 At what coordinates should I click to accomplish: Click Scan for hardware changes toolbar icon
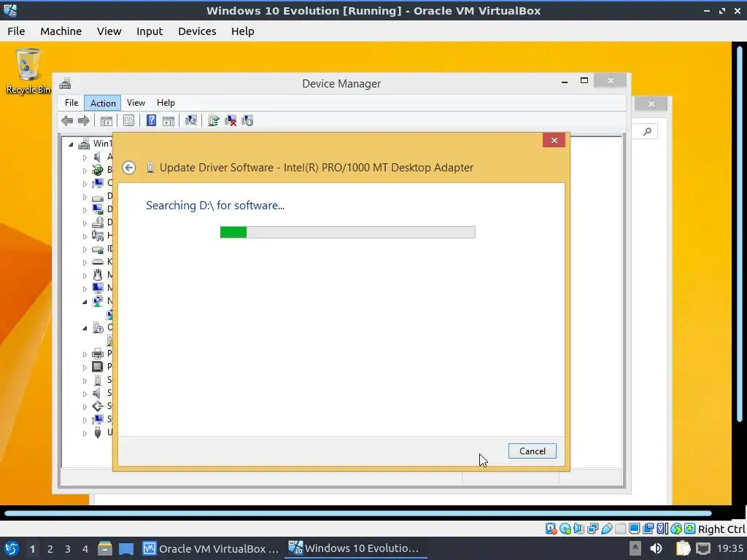[191, 120]
